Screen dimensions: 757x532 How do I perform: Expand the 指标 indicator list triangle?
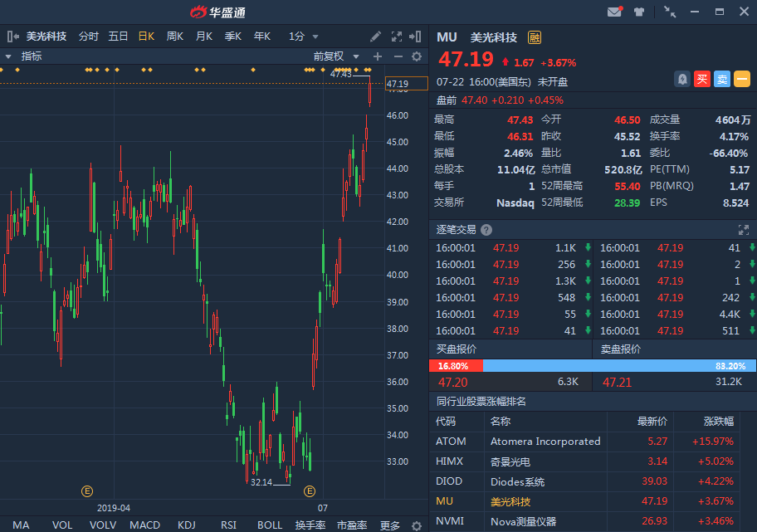(x=8, y=56)
